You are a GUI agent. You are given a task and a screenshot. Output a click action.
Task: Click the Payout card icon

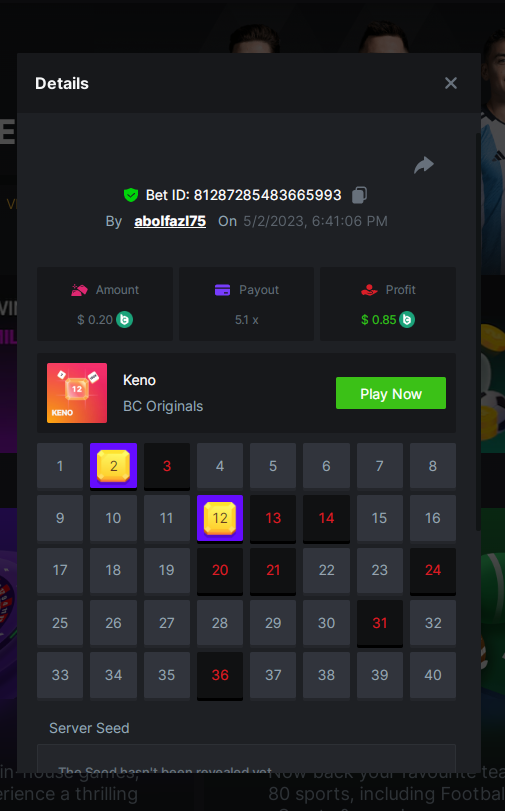click(x=222, y=290)
